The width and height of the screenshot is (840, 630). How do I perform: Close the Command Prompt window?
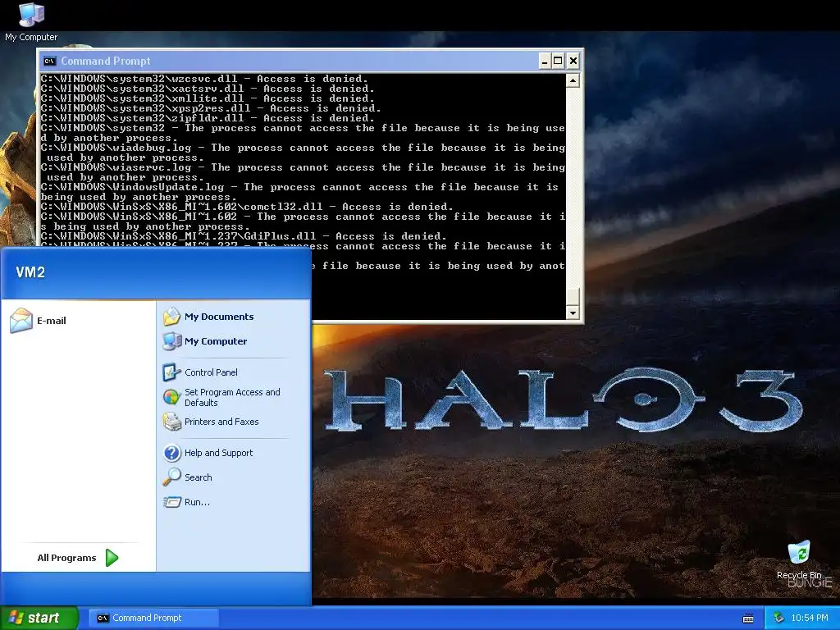[573, 61]
